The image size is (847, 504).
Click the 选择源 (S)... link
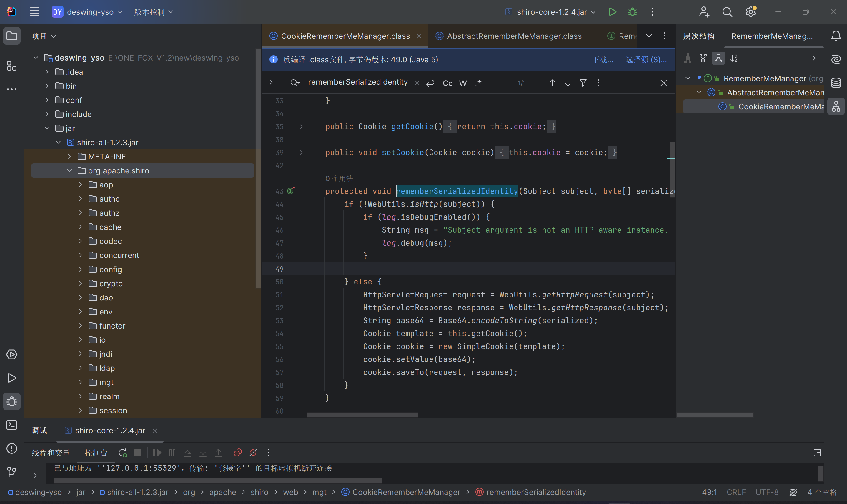click(646, 59)
